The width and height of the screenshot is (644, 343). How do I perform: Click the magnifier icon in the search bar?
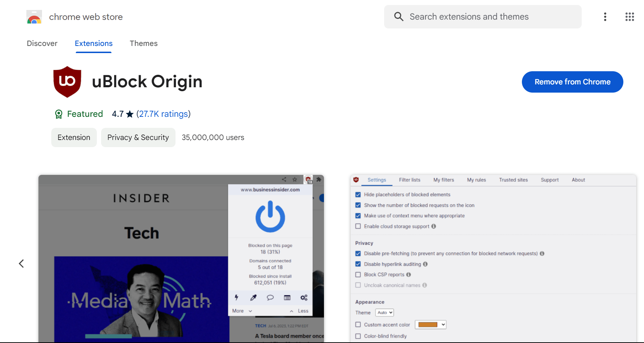click(399, 17)
